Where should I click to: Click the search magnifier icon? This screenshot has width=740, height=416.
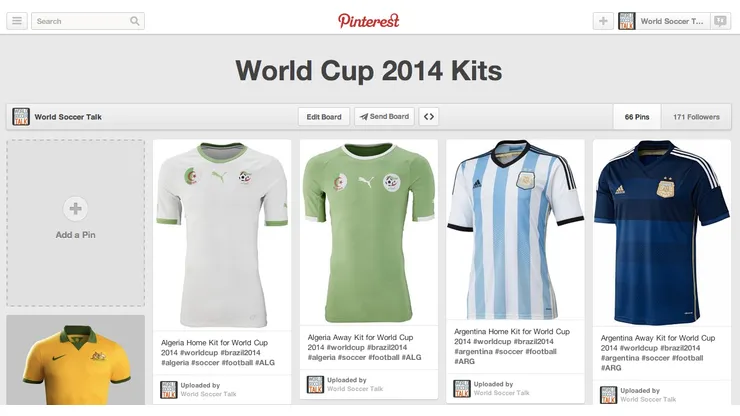click(x=135, y=21)
